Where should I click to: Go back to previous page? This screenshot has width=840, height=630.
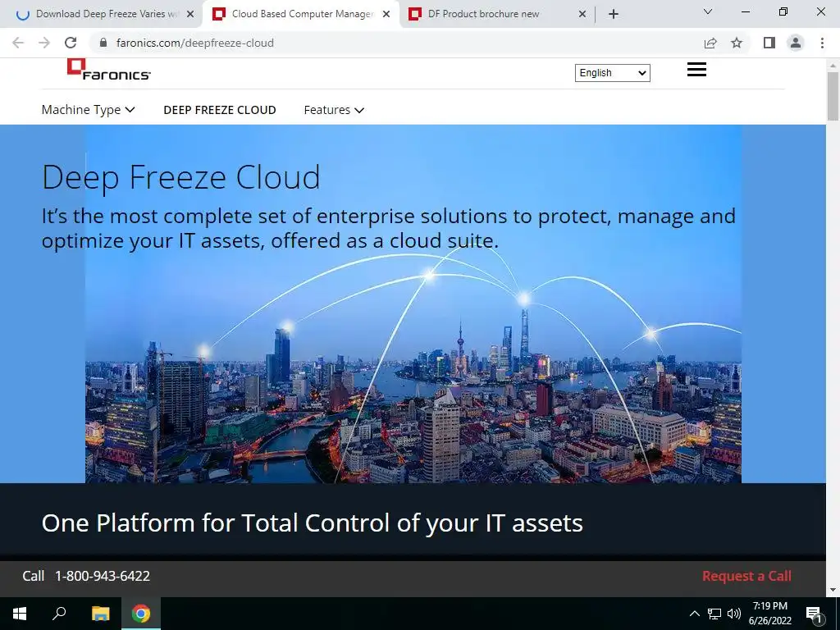coord(18,43)
